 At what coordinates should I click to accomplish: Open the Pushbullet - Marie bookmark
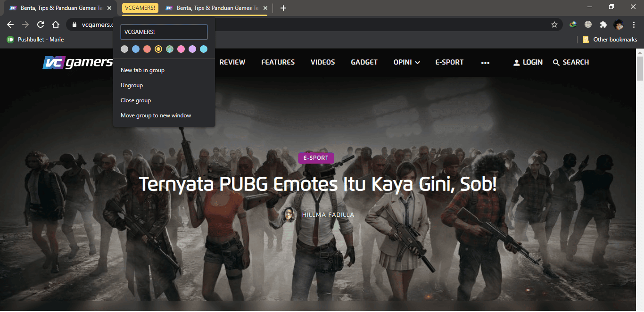tap(35, 40)
